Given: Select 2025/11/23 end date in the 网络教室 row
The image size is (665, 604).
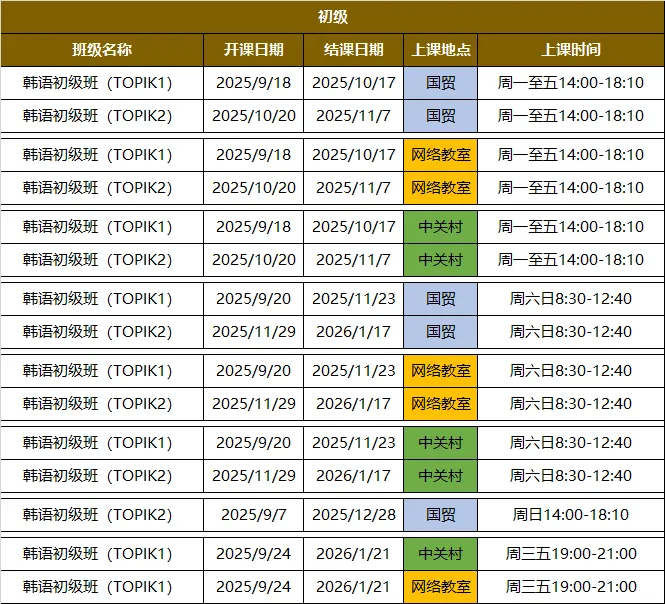Looking at the screenshot, I should [x=354, y=371].
